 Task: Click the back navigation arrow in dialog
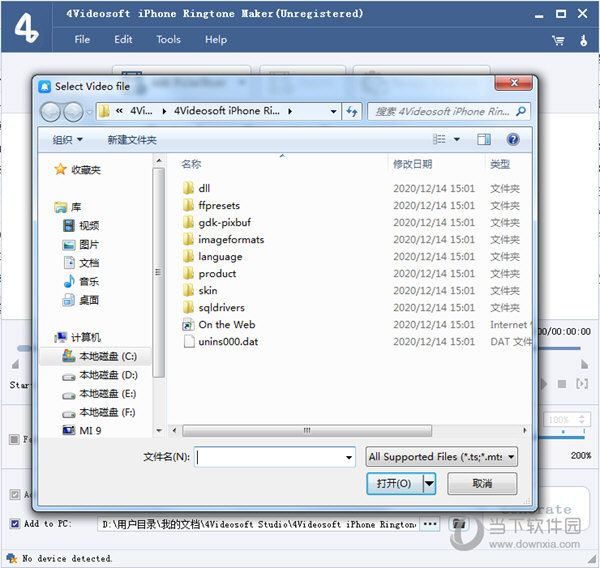pos(50,112)
